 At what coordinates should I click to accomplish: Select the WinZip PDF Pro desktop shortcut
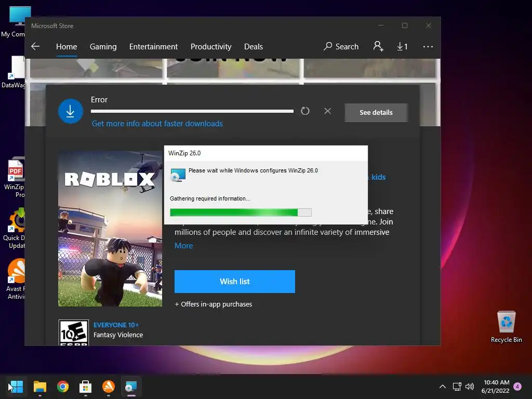(14, 177)
